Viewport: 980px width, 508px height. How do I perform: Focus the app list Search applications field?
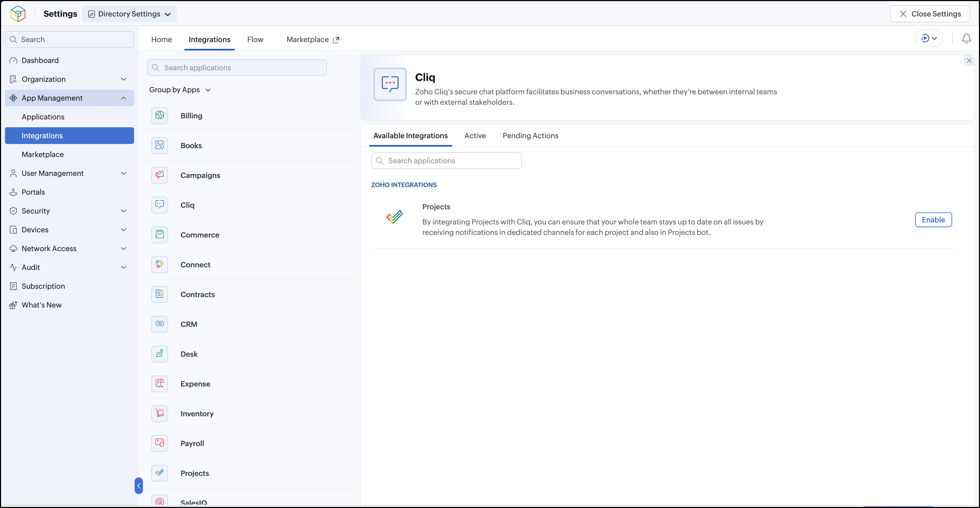[x=237, y=68]
